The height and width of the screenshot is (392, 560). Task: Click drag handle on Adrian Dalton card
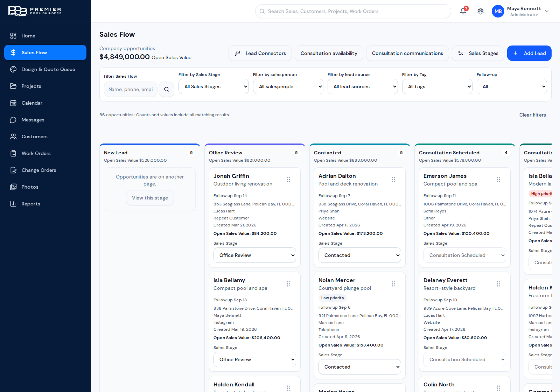(x=393, y=180)
